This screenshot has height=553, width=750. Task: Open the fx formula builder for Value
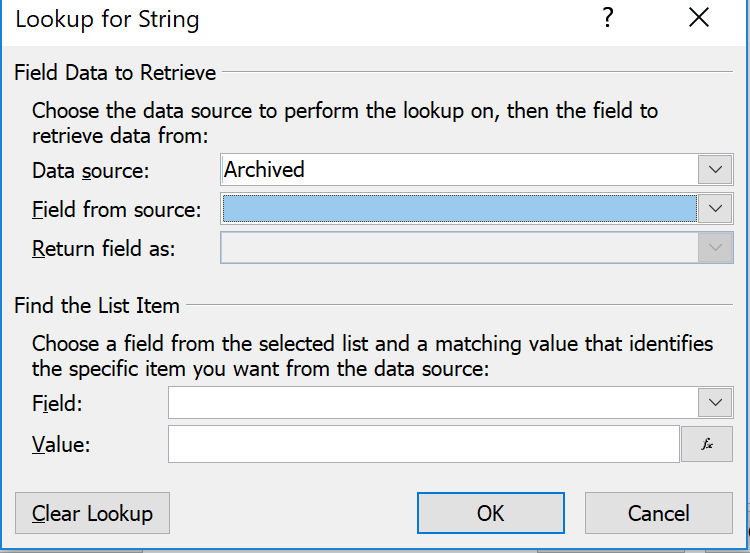[x=707, y=444]
